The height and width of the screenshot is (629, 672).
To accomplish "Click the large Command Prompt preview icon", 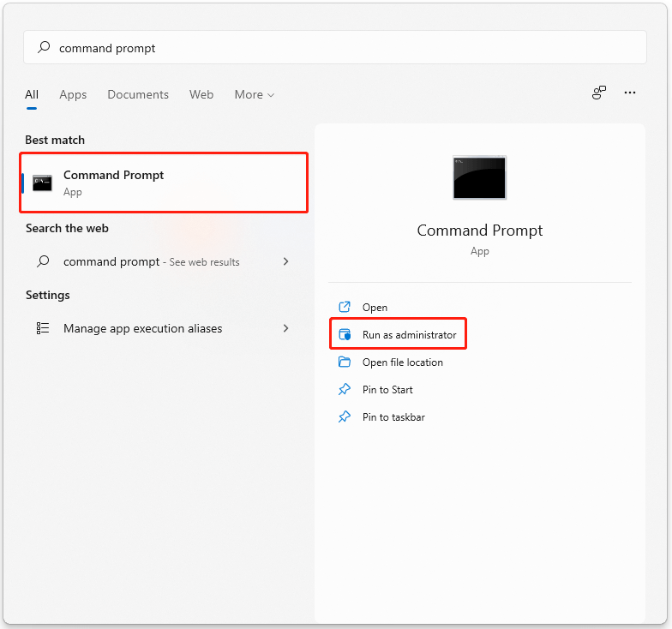I will click(480, 177).
